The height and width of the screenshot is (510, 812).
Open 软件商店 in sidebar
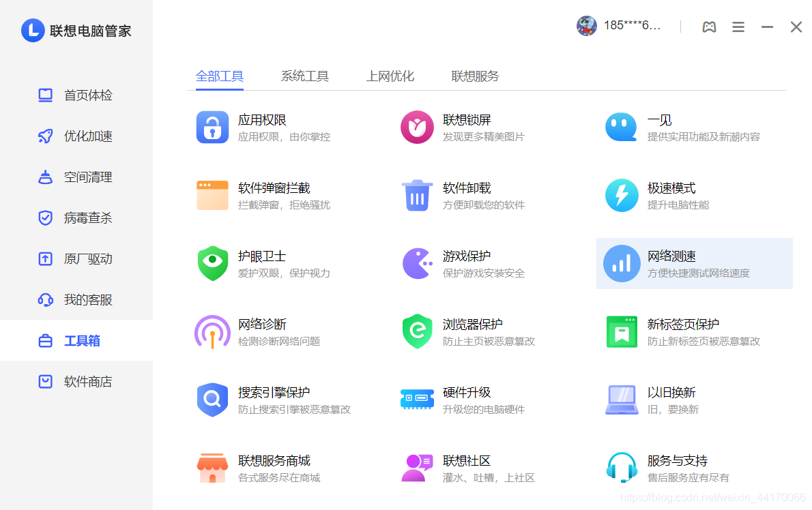(76, 381)
